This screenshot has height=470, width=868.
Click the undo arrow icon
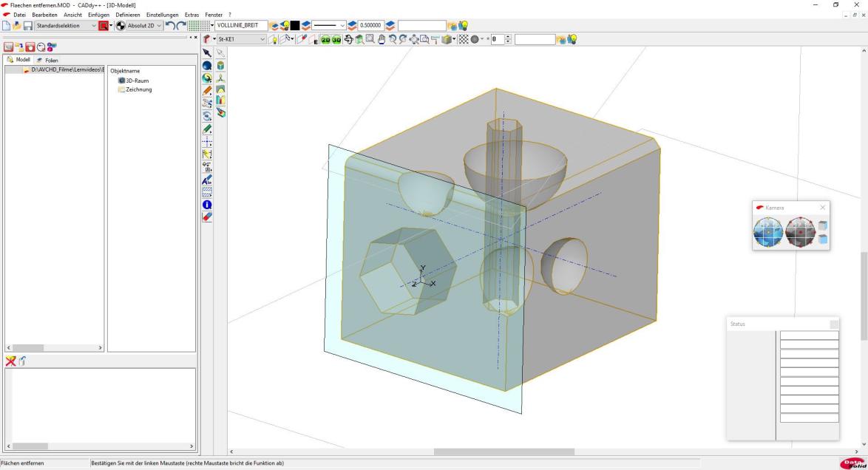(x=169, y=26)
